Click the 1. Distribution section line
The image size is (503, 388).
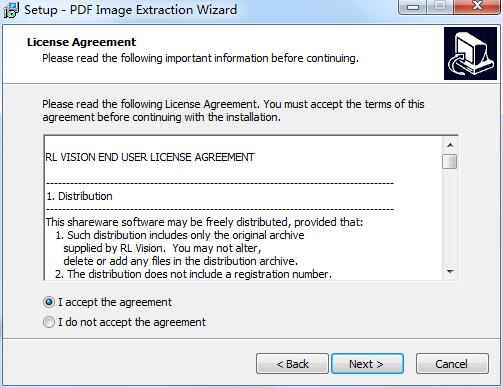click(x=79, y=196)
